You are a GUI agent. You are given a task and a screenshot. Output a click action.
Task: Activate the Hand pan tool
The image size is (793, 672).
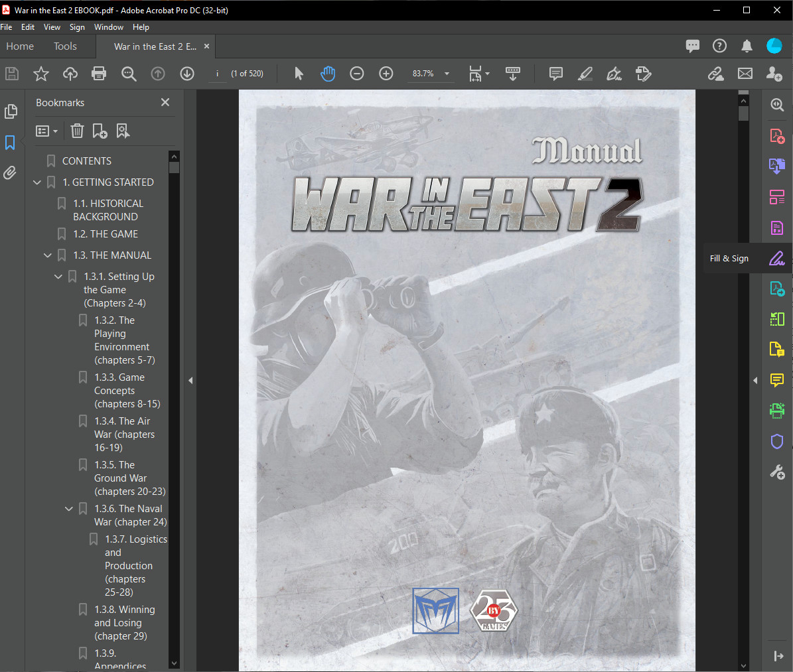tap(328, 74)
